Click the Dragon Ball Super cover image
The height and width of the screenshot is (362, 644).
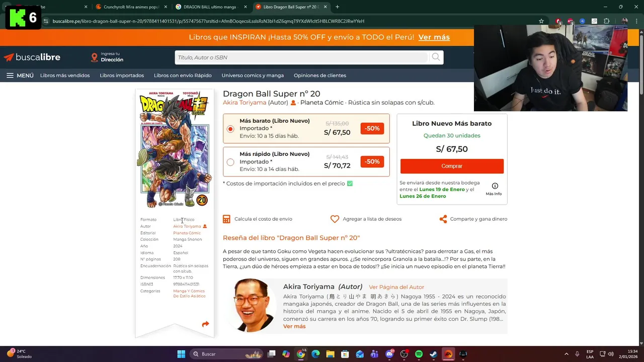(x=175, y=149)
